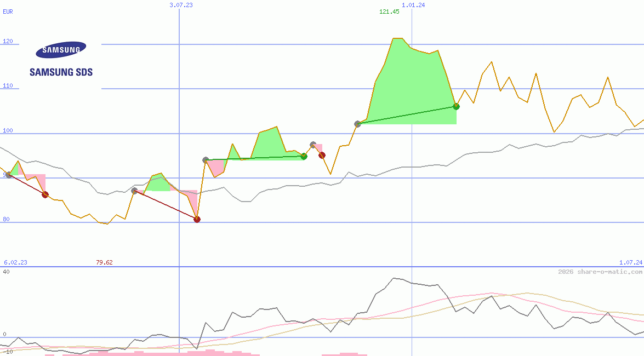
Task: Click the 121.45 peak price label
Action: [x=388, y=12]
